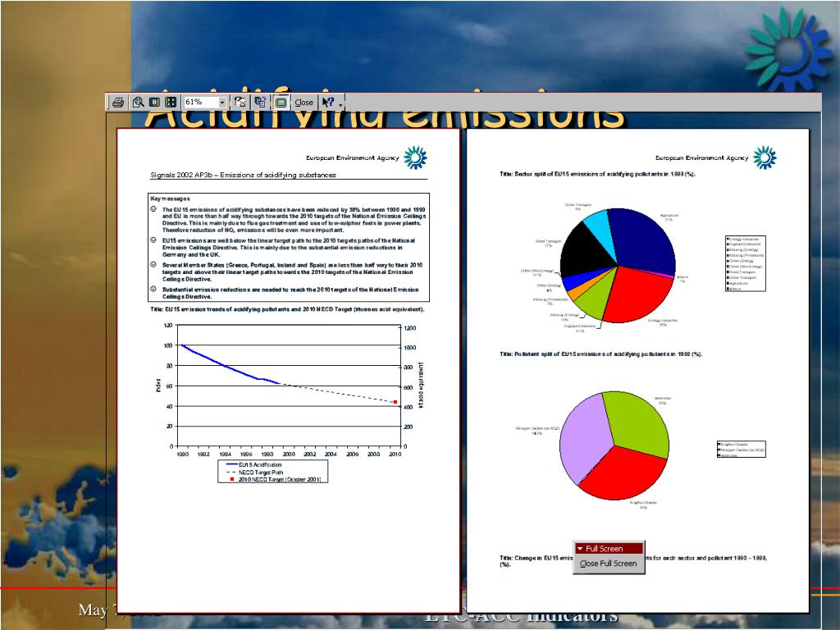840x630 pixels.
Task: Click the 'Title: Pollutant split of EU15' caption
Action: pos(601,354)
